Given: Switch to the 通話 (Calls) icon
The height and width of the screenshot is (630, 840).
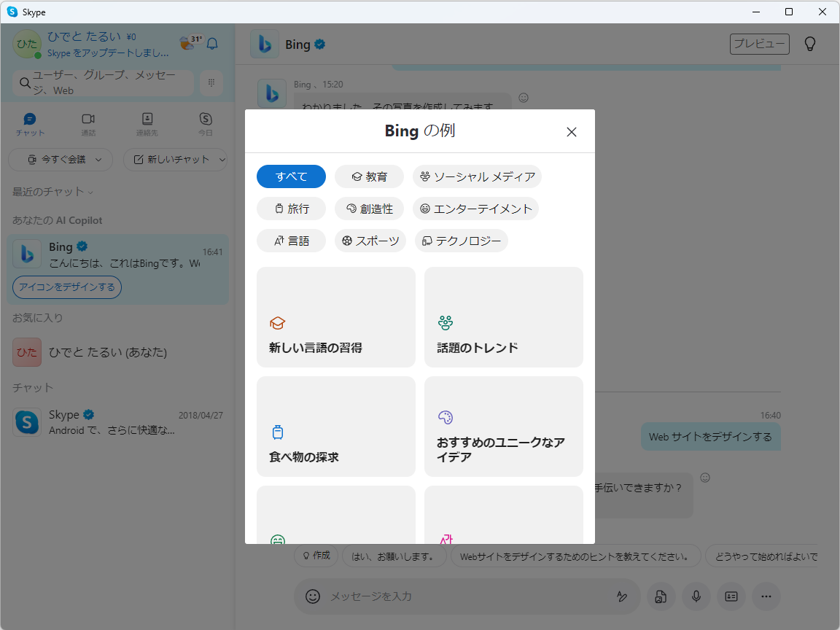Looking at the screenshot, I should (88, 124).
